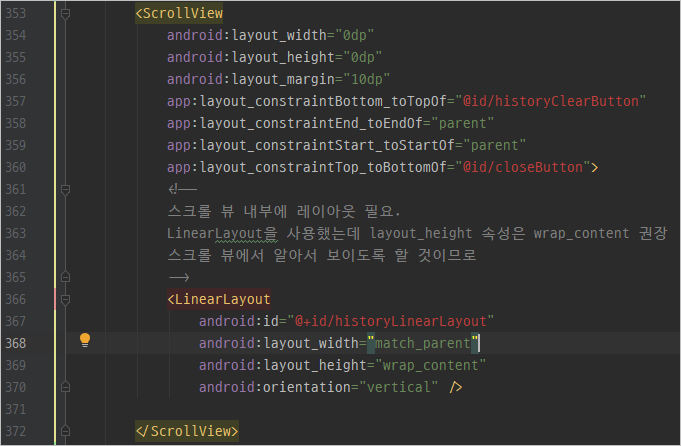Click the "@id/closeButton" reference value
Image resolution: width=681 pixels, height=446 pixels.
(x=522, y=167)
